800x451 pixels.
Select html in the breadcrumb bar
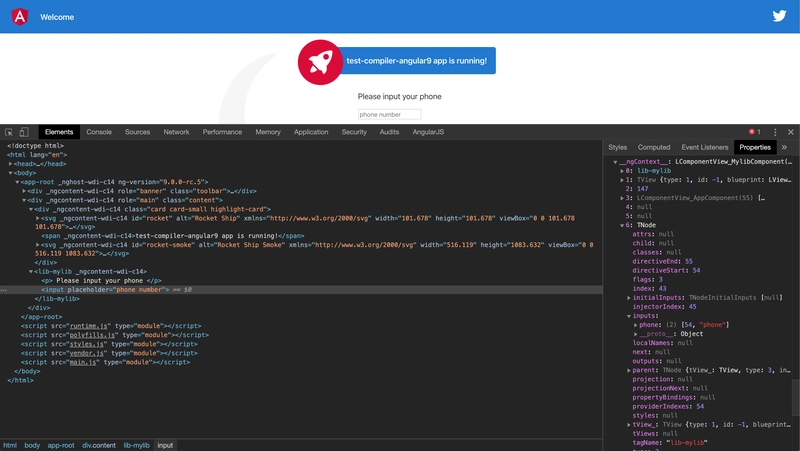10,445
